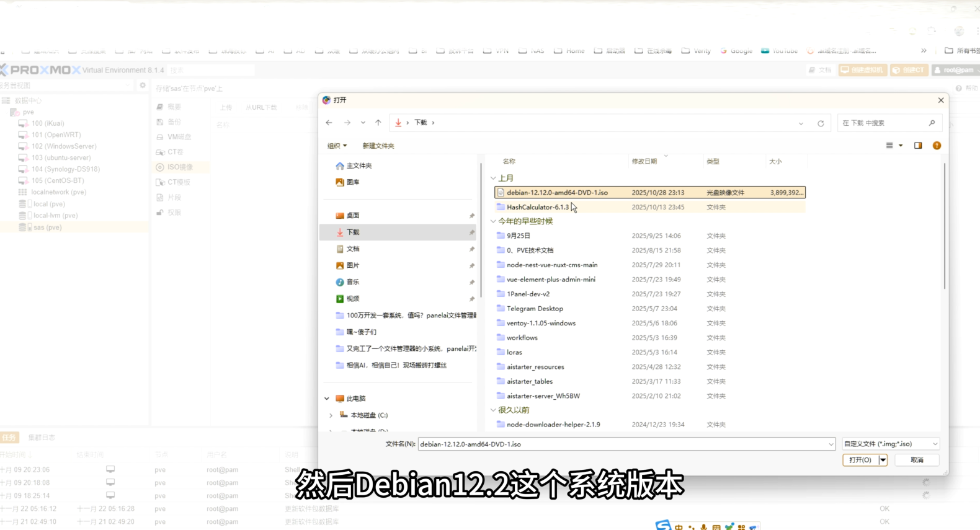Close the file open dialog
Viewport: 980px width, 530px height.
point(941,100)
